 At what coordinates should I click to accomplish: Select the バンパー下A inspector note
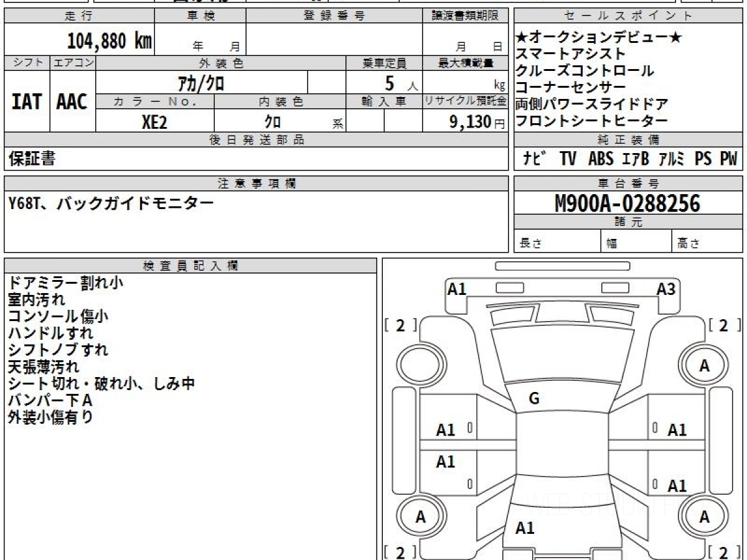coord(50,401)
